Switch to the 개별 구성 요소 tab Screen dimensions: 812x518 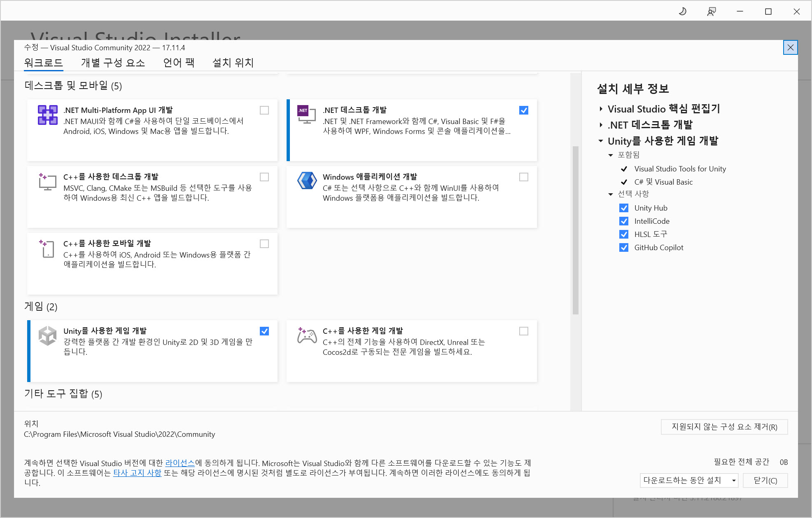(113, 63)
